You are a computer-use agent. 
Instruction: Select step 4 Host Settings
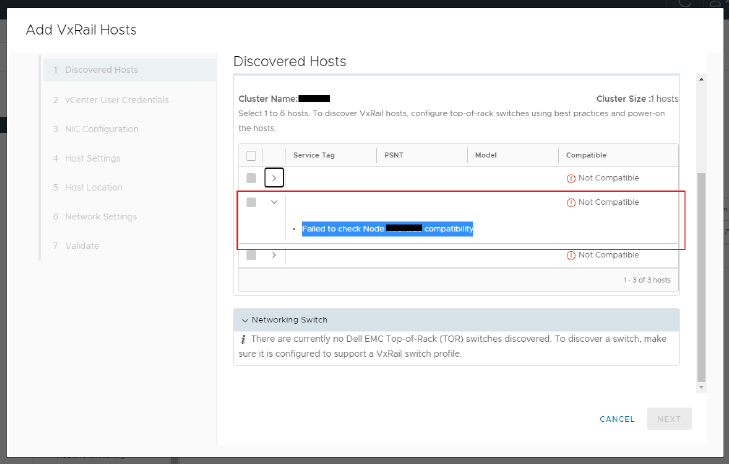click(87, 158)
